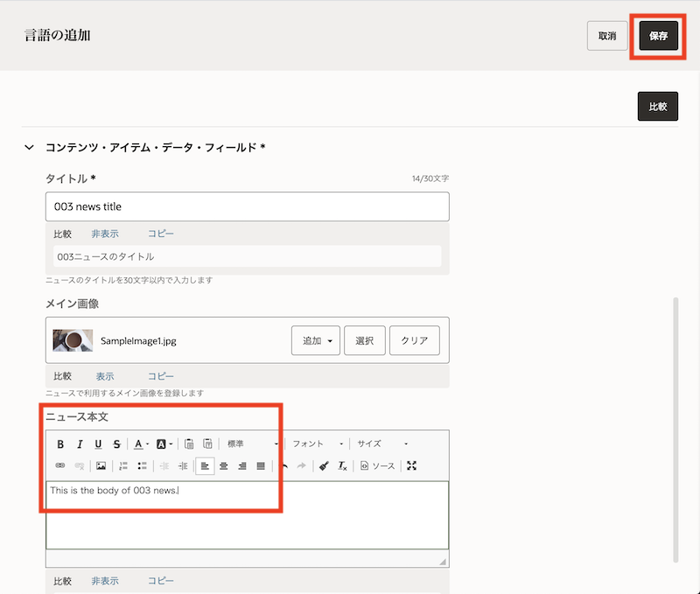Select the underline icon in the editor
The height and width of the screenshot is (594, 700).
[98, 444]
